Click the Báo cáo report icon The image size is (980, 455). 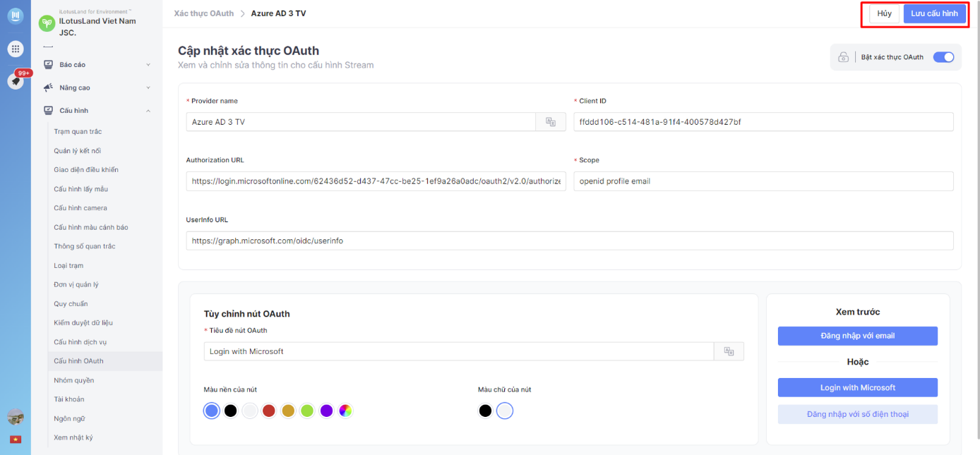point(48,65)
